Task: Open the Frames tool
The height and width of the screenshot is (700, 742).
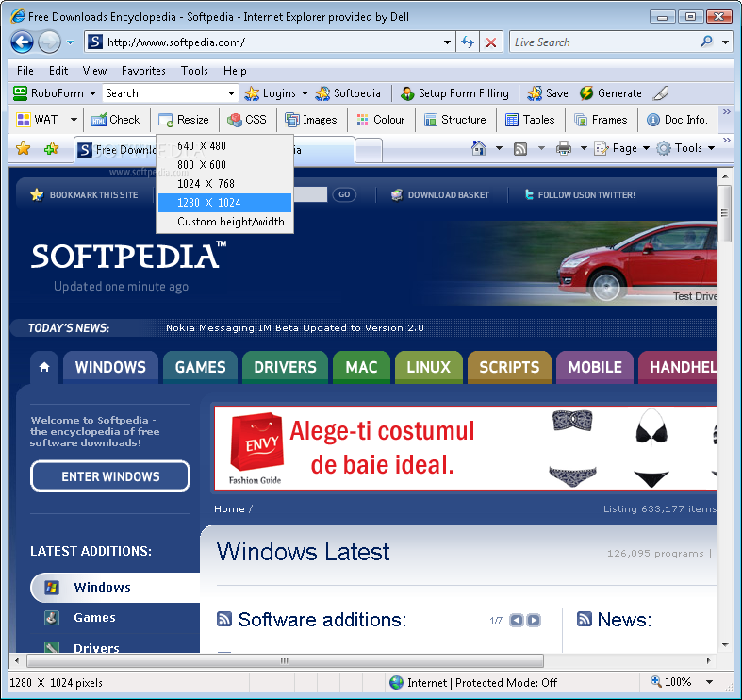Action: click(x=601, y=120)
